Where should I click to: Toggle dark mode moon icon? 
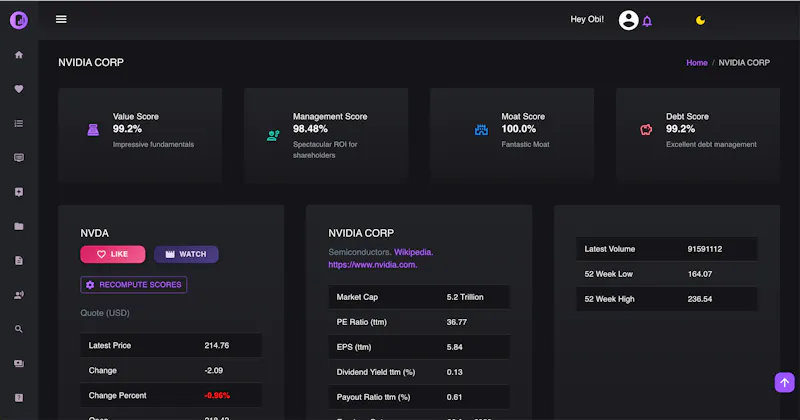pyautogui.click(x=701, y=20)
